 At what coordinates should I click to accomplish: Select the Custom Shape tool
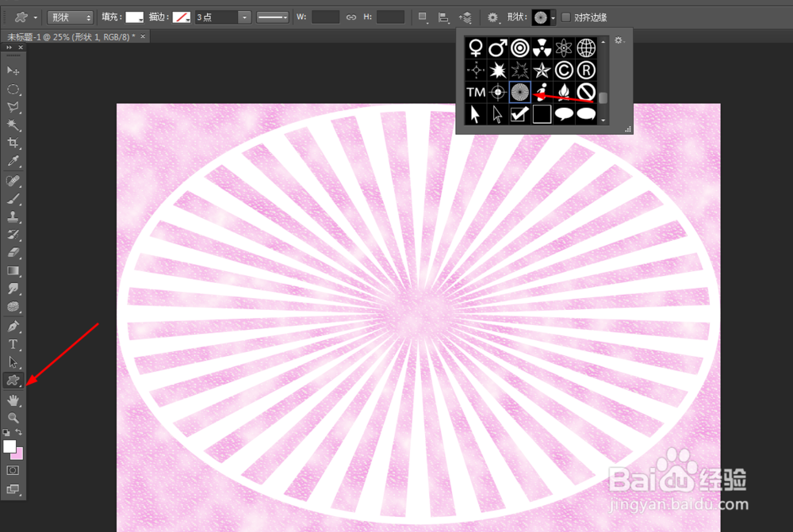coord(13,381)
